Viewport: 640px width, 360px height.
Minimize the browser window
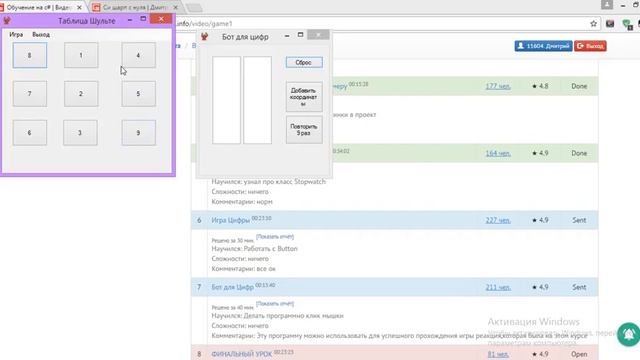pyautogui.click(x=623, y=5)
